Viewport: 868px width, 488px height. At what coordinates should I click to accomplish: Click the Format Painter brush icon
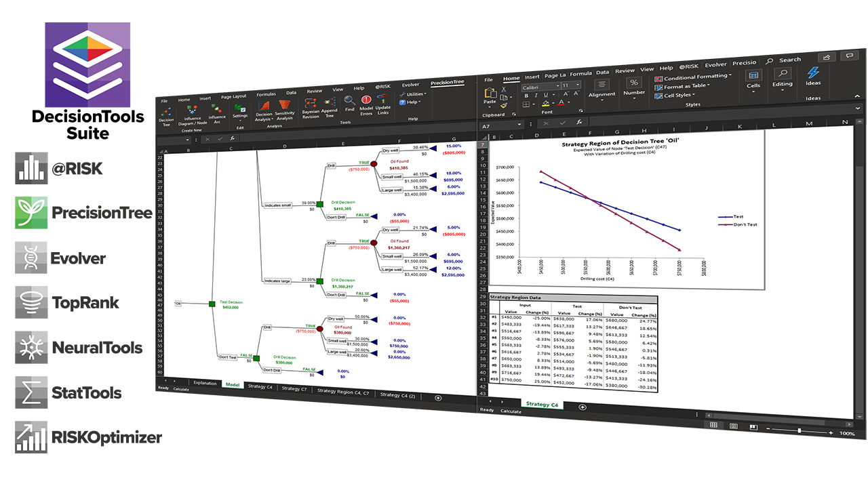click(x=504, y=104)
